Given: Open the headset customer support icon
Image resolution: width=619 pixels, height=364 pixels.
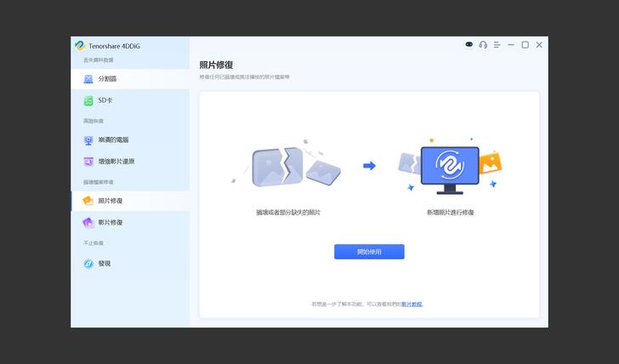Looking at the screenshot, I should coord(483,44).
